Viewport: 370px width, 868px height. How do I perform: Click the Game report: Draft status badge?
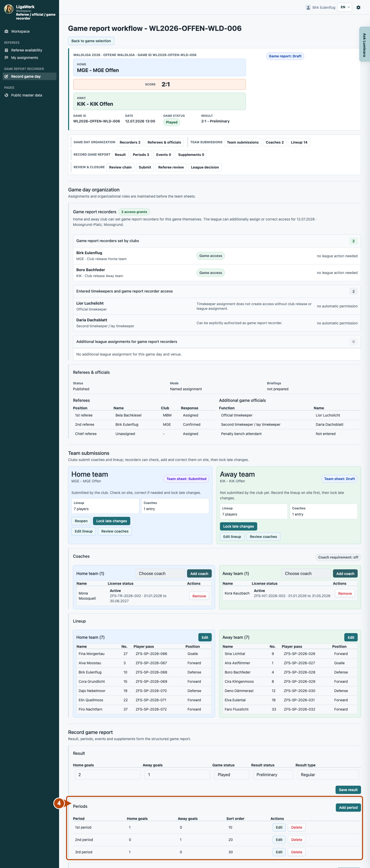[285, 56]
